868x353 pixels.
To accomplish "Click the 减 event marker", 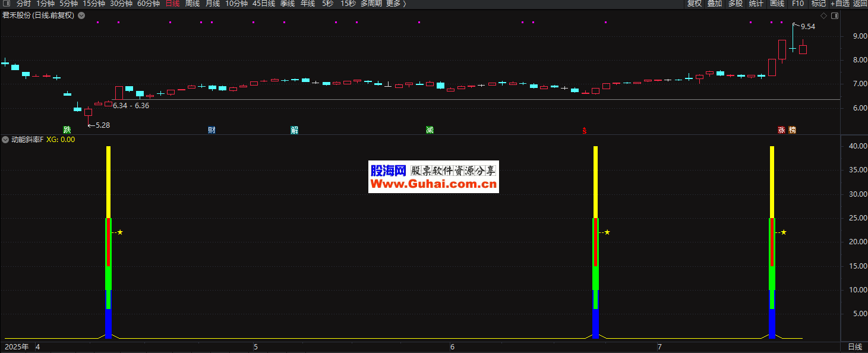I will [x=430, y=130].
